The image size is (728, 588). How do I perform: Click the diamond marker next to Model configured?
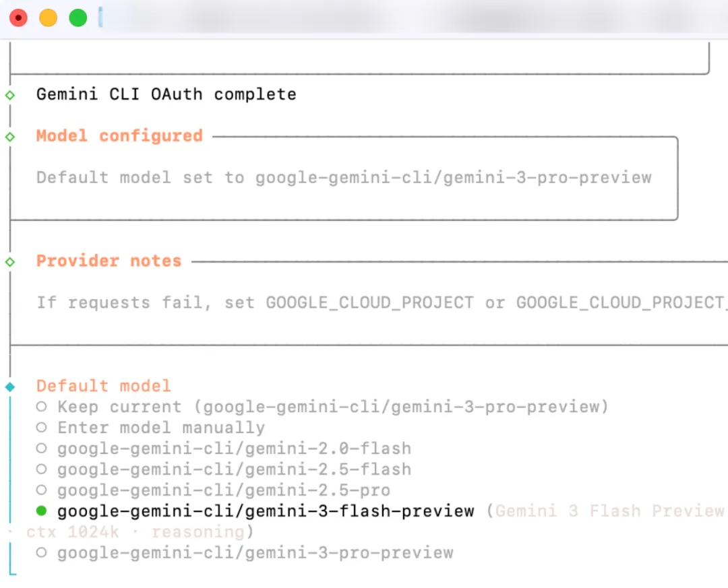coord(9,137)
